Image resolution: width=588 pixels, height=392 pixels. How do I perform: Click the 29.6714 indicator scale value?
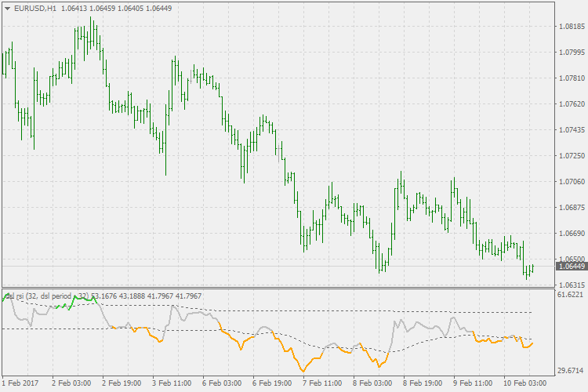click(x=571, y=370)
